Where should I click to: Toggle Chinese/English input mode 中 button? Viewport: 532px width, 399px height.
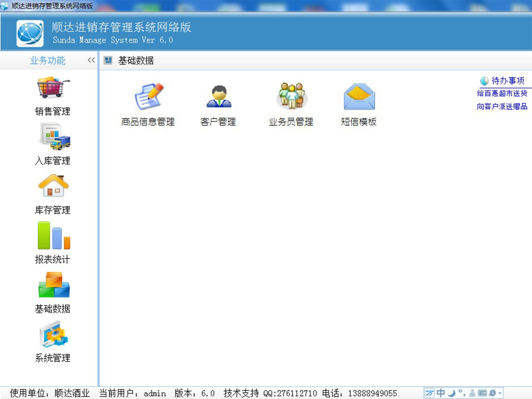441,393
